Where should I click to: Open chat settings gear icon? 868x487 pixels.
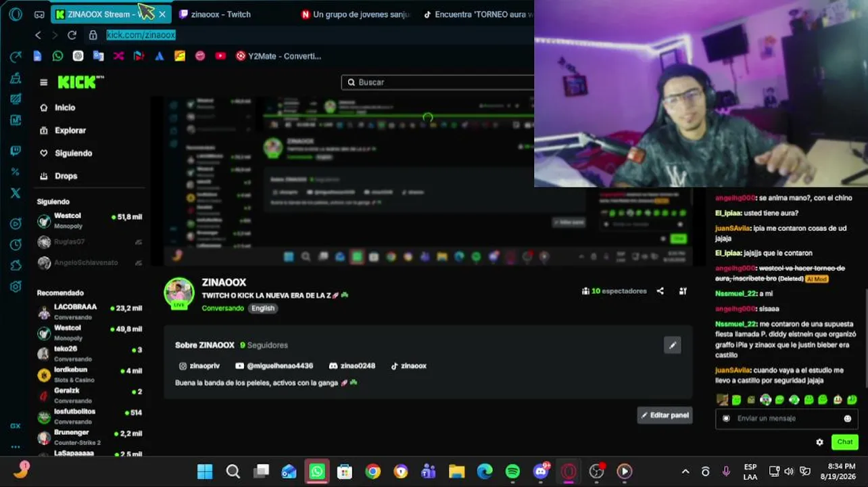(819, 442)
